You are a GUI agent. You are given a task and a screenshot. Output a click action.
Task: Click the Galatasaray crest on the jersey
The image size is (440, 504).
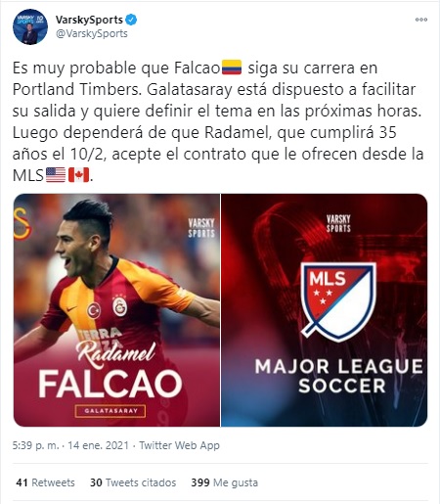click(119, 306)
